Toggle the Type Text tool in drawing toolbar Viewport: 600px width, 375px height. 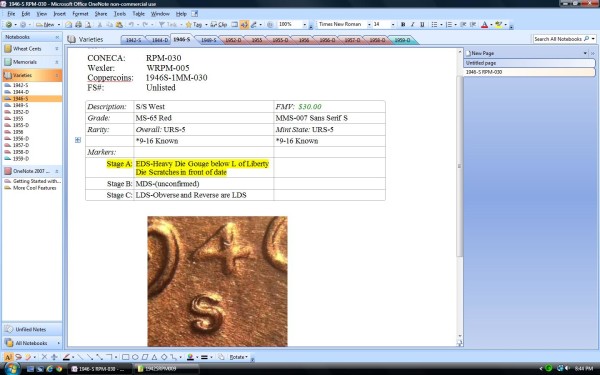[8, 357]
